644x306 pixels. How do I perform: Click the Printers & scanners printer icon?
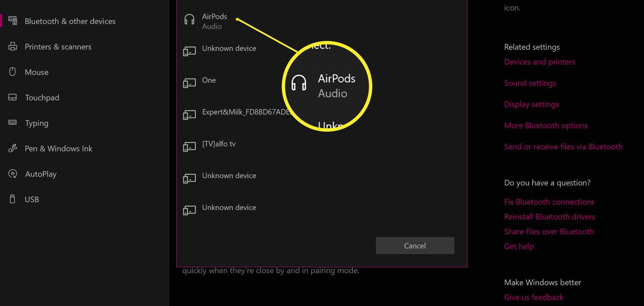(x=13, y=46)
